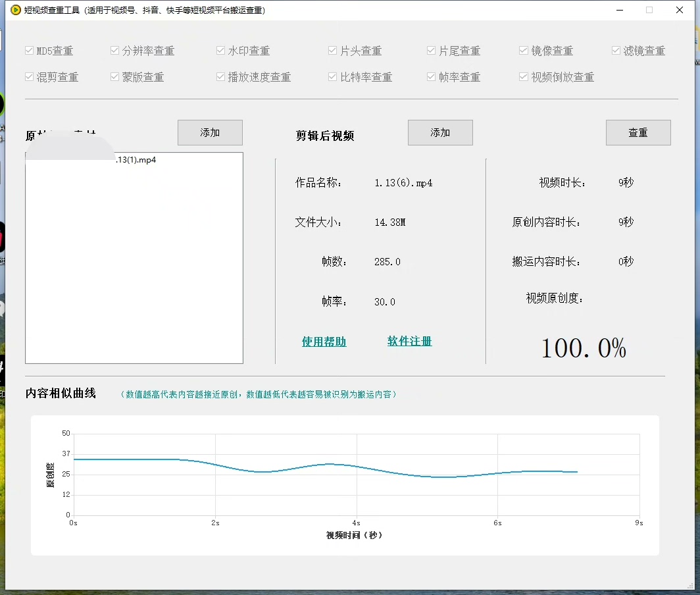
Task: Click the app icon in the title bar
Action: pyautogui.click(x=16, y=10)
